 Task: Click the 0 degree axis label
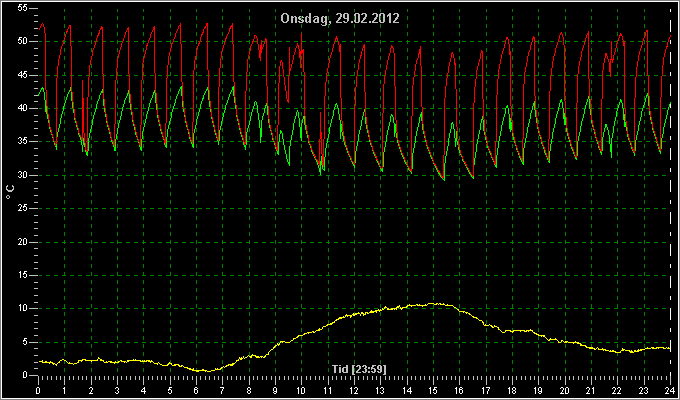click(25, 375)
